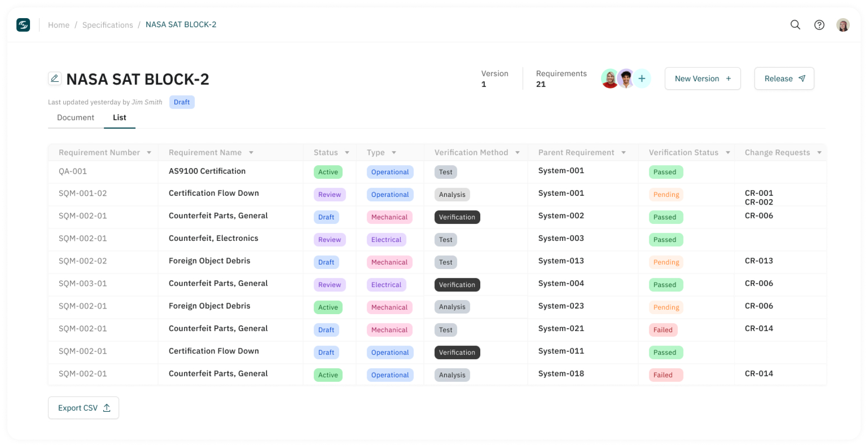
Task: Click the send icon on the Release button
Action: [x=801, y=78]
